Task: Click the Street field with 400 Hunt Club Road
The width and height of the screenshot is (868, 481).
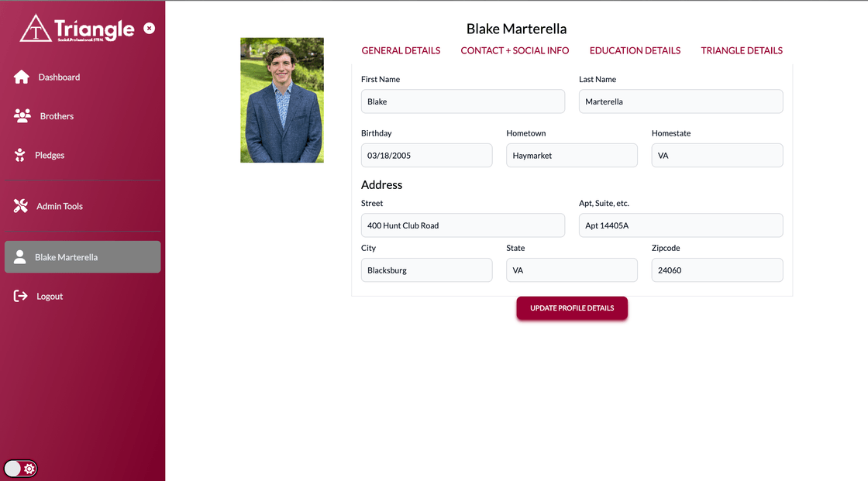Action: tap(463, 225)
